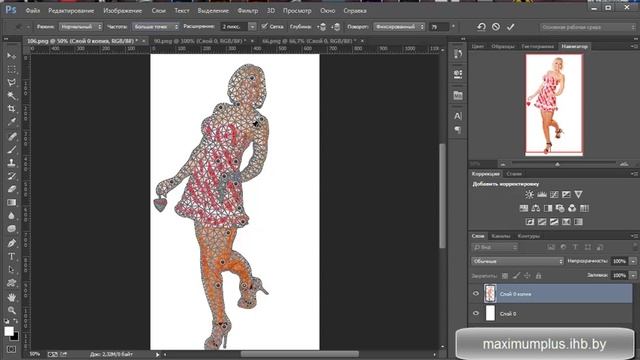Viewport: 640px width, 360px height.
Task: Select the Custom Shape tool
Action: pos(11,283)
